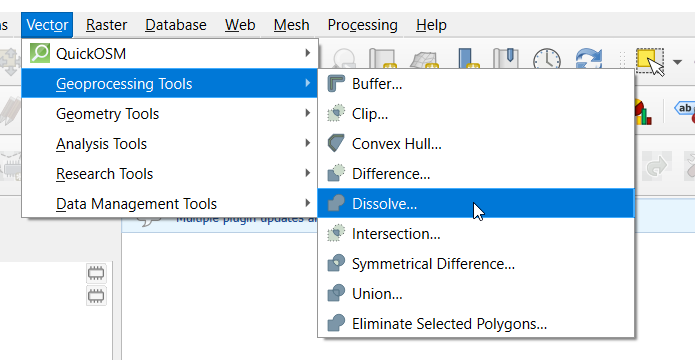The height and width of the screenshot is (360, 695).
Task: Open the Web menu
Action: point(240,25)
